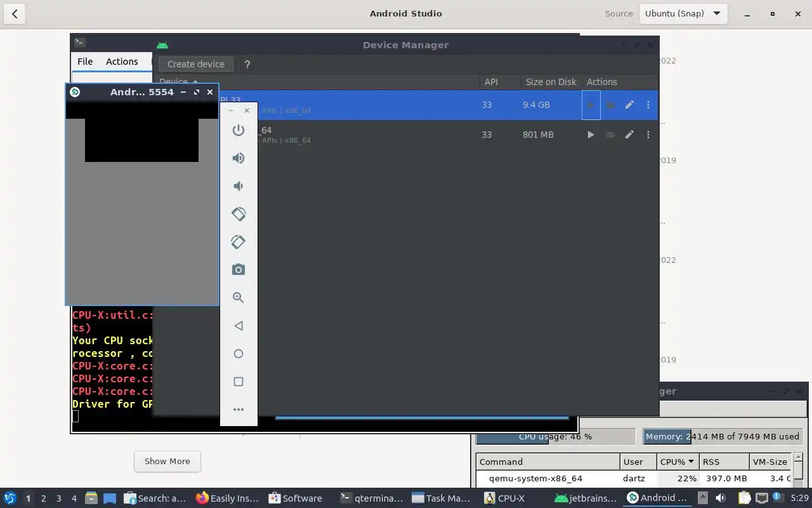Open Device Manager help question mark
This screenshot has width=812, height=508.
[x=247, y=64]
